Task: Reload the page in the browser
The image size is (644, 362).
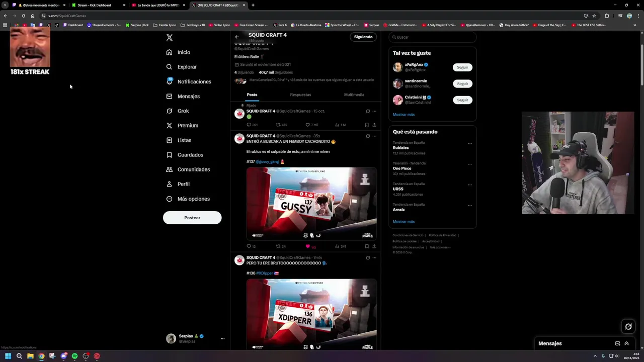Action: [x=23, y=16]
